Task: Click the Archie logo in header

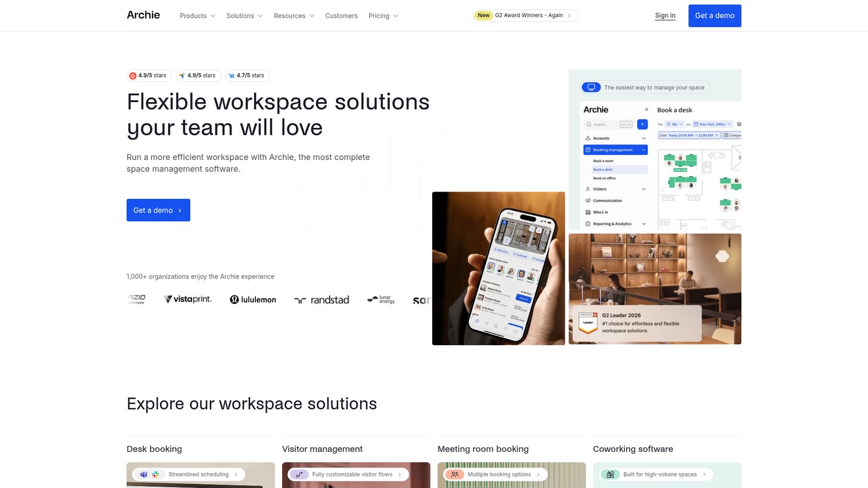Action: [143, 15]
